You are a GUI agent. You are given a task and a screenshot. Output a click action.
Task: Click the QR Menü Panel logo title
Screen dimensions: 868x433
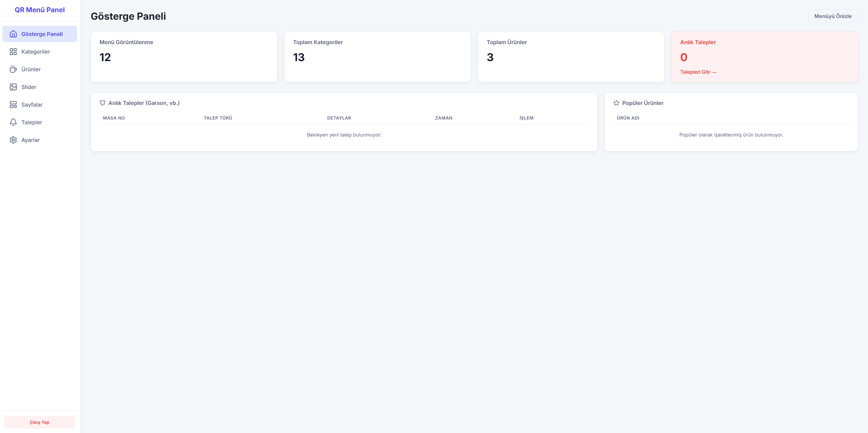pyautogui.click(x=40, y=10)
